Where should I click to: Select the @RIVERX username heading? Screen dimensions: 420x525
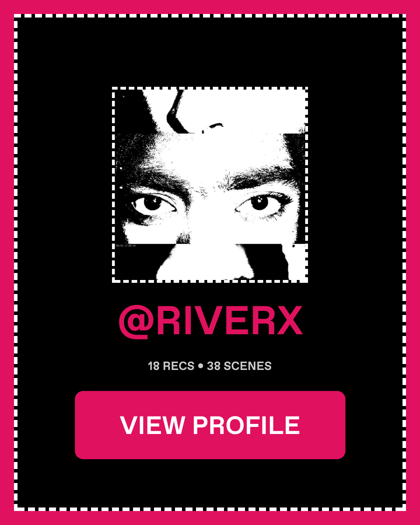click(211, 321)
